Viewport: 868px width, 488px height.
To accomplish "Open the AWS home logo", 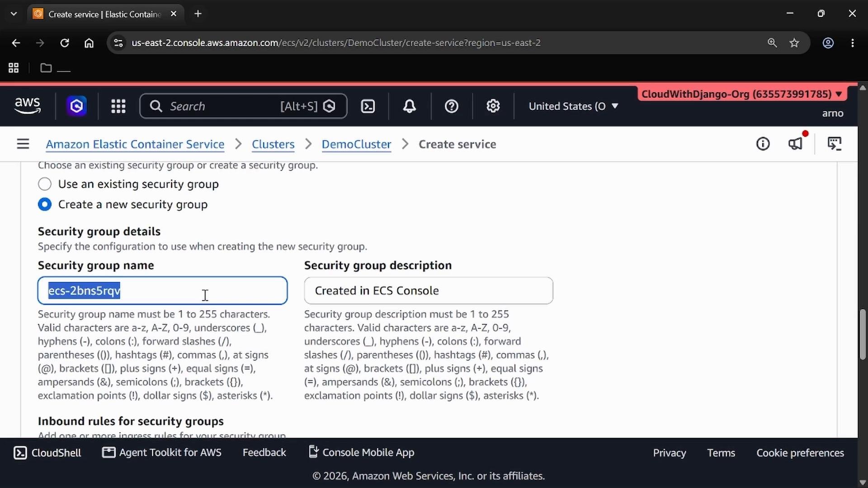I will [x=28, y=106].
